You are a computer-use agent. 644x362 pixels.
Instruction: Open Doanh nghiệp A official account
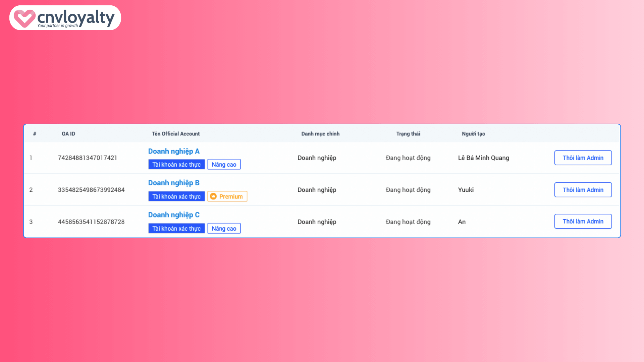(x=174, y=151)
